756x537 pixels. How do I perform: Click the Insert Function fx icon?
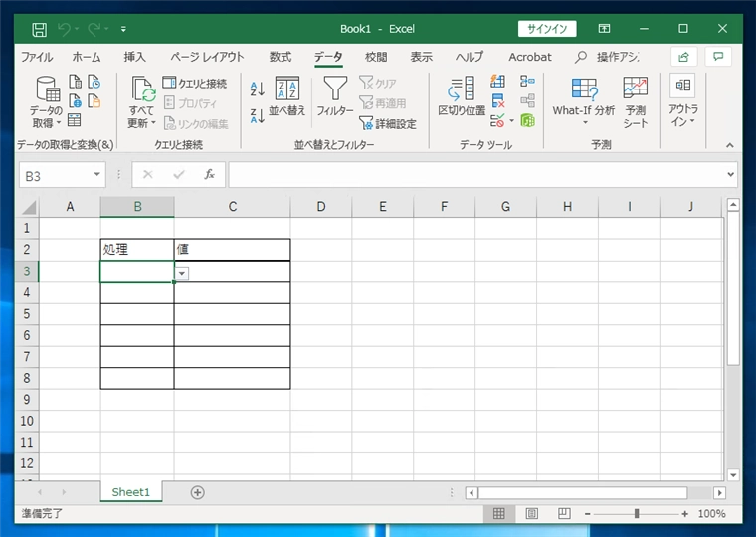209,174
